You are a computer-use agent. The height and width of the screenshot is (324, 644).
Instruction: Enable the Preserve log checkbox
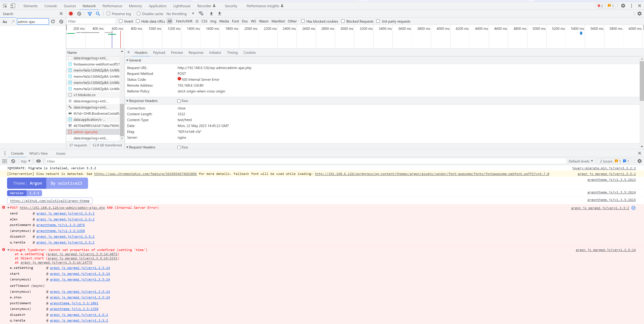[109, 14]
